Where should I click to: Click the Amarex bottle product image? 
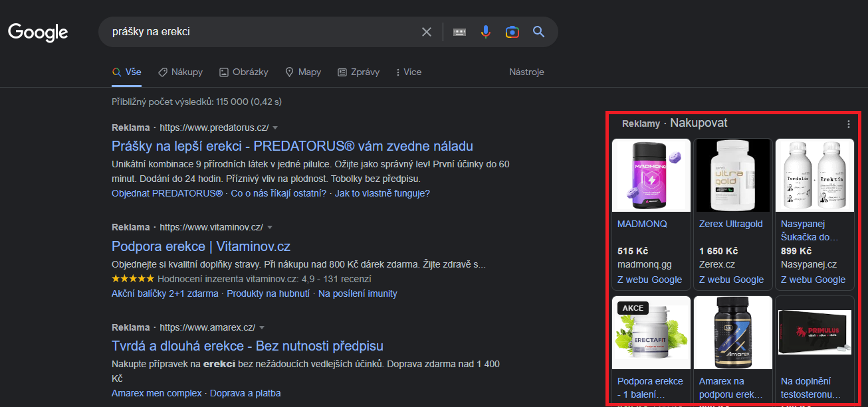[x=733, y=333]
